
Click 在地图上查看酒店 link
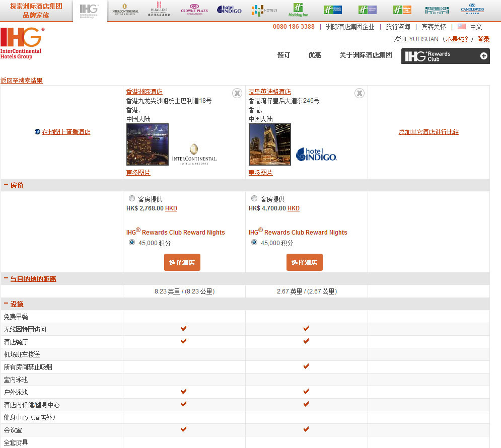(66, 132)
